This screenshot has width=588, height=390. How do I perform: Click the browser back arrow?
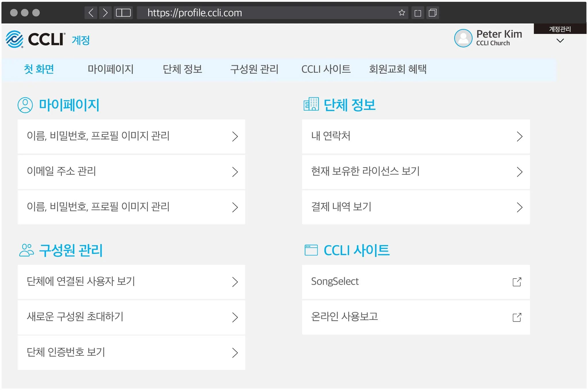click(x=91, y=13)
